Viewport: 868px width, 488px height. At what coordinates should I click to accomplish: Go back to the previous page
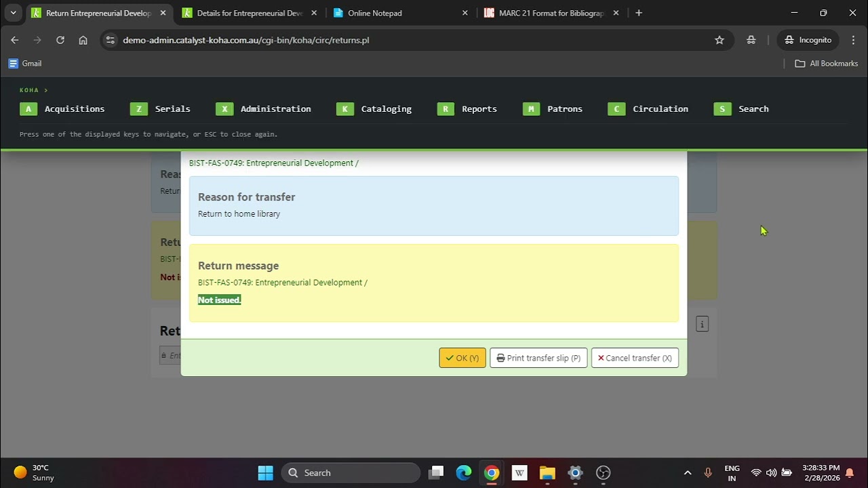pos(15,40)
